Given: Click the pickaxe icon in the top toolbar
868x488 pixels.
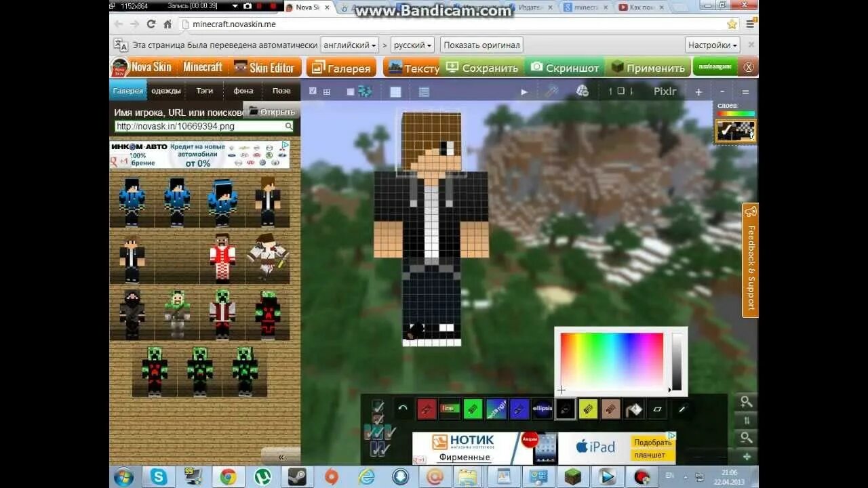Looking at the screenshot, I should tap(551, 91).
